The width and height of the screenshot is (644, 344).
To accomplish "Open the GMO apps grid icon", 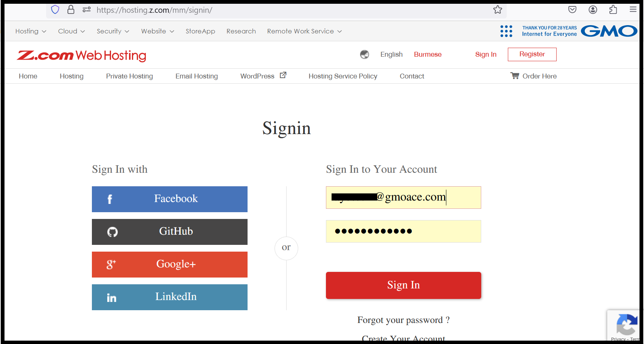I will tap(506, 31).
